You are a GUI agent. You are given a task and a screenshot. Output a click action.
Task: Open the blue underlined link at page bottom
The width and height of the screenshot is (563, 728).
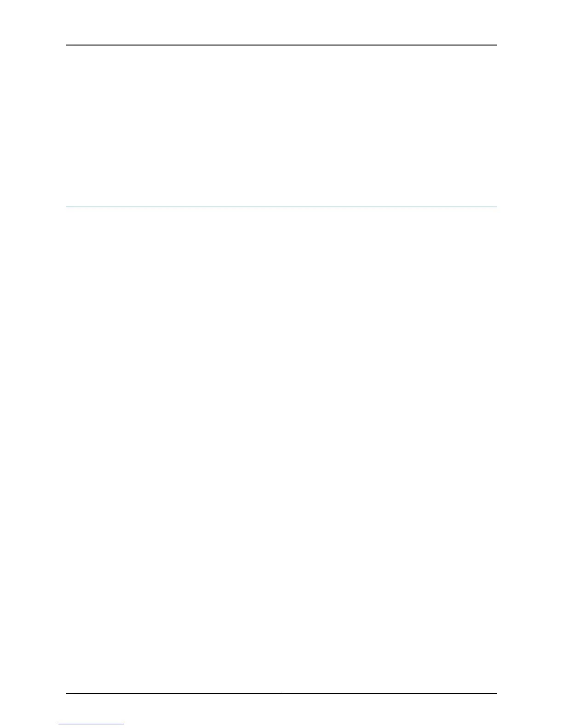click(x=91, y=724)
